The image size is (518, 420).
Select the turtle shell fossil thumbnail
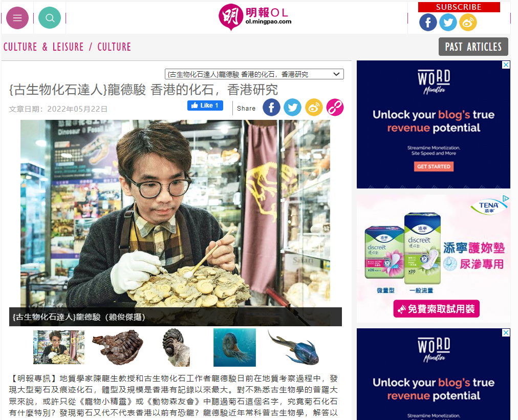click(118, 347)
